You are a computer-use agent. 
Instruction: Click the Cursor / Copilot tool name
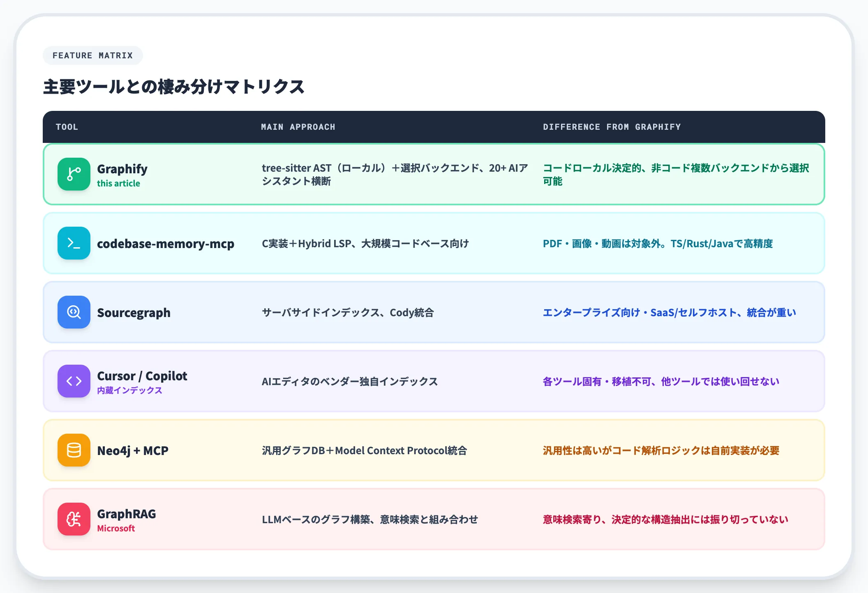click(142, 376)
